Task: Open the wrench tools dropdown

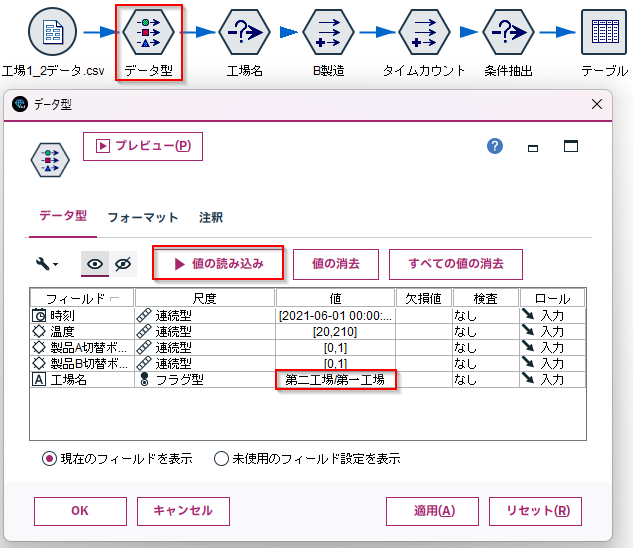Action: pos(47,264)
